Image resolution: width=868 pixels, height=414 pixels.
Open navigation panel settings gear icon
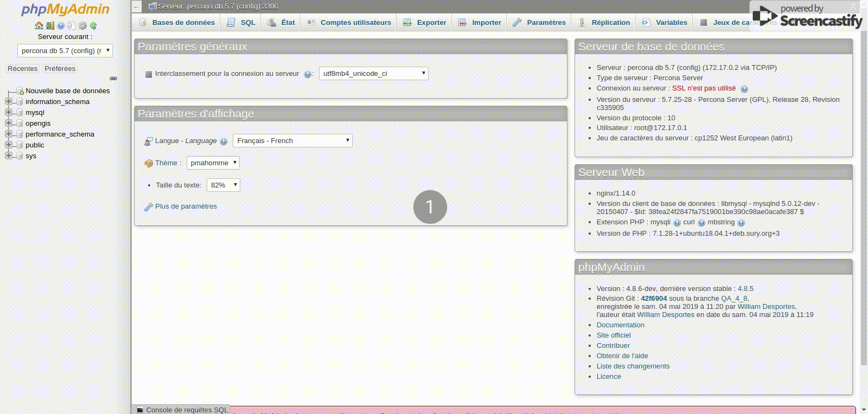[82, 25]
